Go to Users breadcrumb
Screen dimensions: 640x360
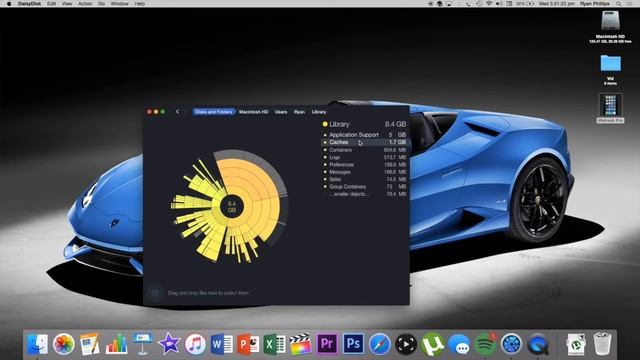[x=281, y=112]
